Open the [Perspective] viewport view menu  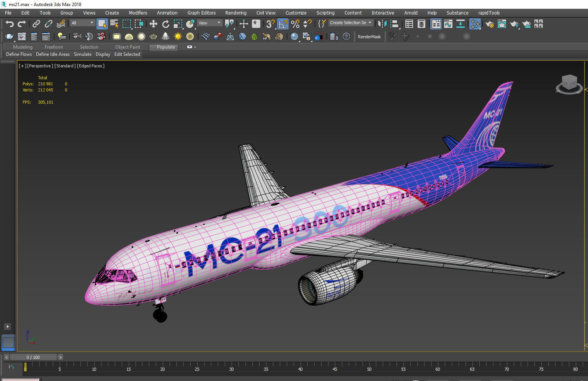(x=40, y=66)
